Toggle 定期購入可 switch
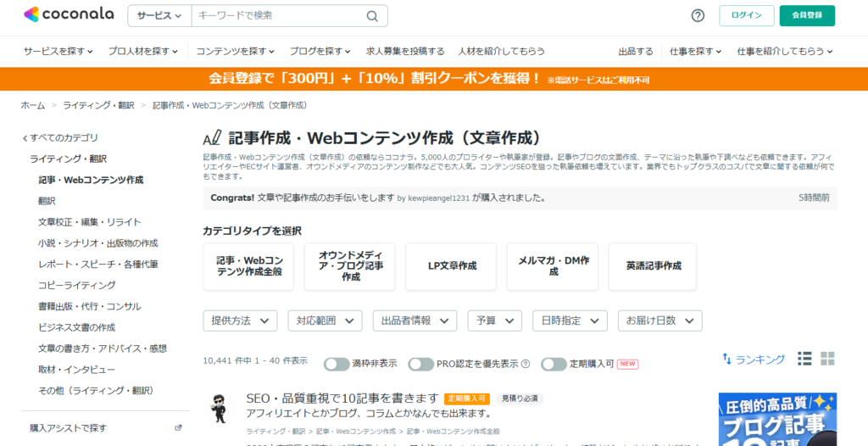 554,364
